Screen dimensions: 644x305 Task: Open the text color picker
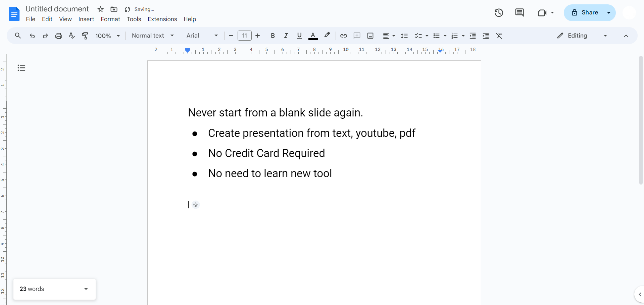pos(313,36)
